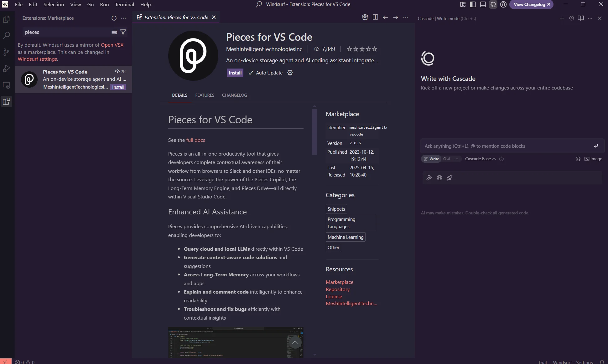
Task: Click the extension page vertical scrollbar
Action: (314, 132)
